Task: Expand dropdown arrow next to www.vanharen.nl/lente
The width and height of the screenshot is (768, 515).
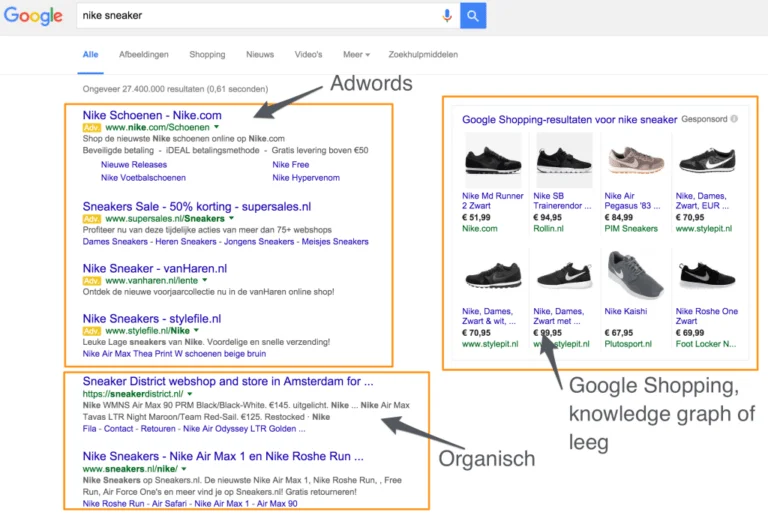Action: pos(205,280)
